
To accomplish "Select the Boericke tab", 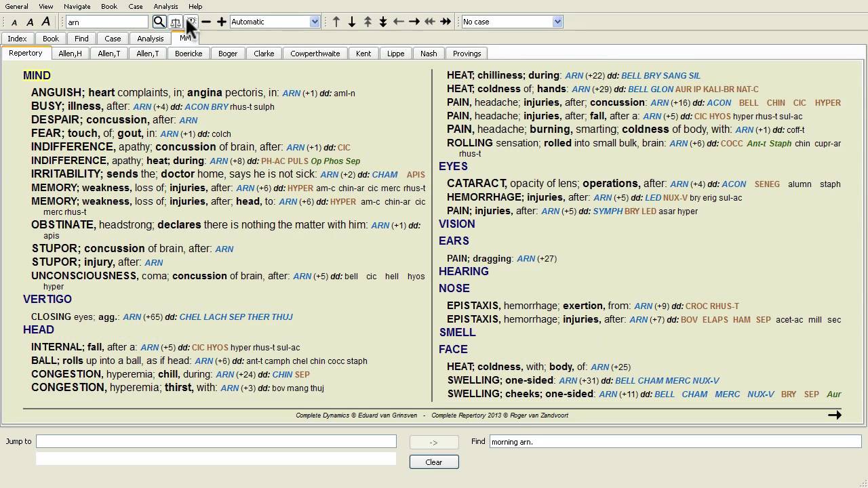I will pyautogui.click(x=189, y=54).
